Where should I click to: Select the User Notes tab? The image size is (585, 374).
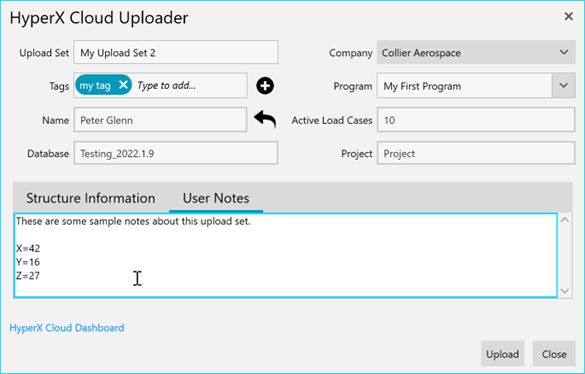216,198
